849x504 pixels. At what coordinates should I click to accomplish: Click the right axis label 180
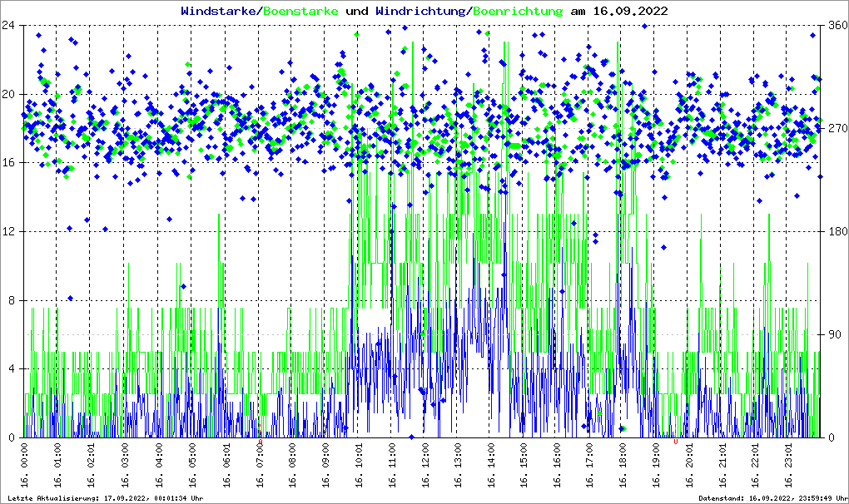point(837,231)
